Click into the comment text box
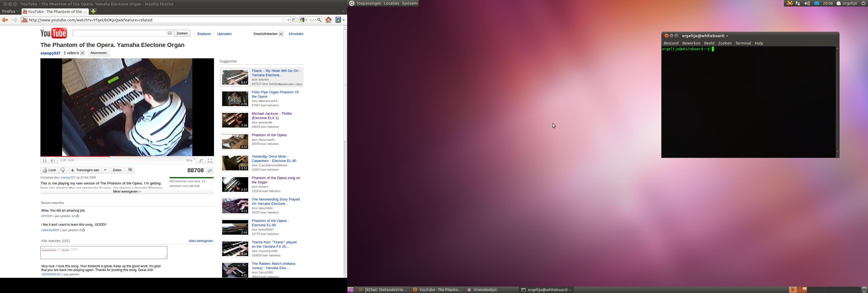This screenshot has width=868, height=293. pos(104,253)
